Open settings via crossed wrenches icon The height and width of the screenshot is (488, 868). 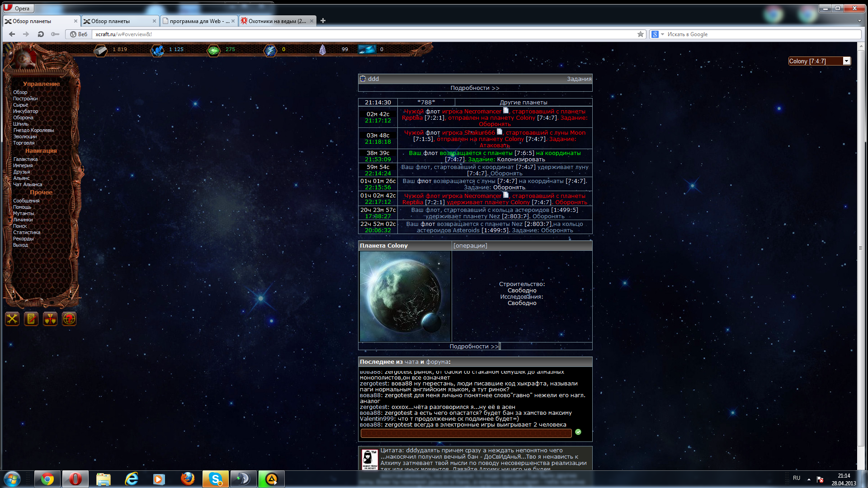tap(12, 319)
